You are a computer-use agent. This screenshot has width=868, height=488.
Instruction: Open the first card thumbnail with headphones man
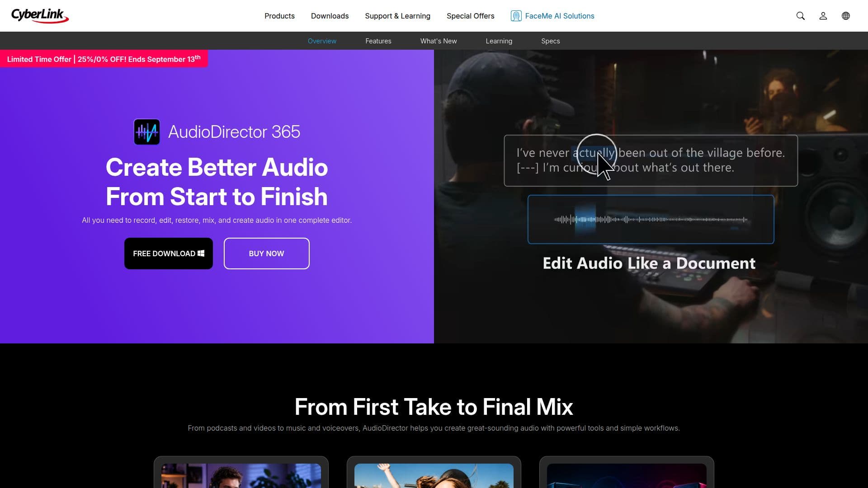(241, 475)
